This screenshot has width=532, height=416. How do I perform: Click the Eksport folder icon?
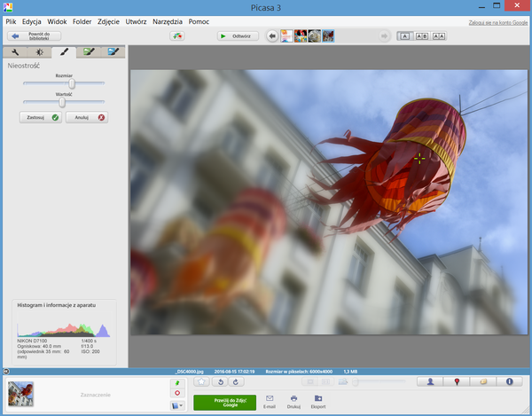[318, 400]
